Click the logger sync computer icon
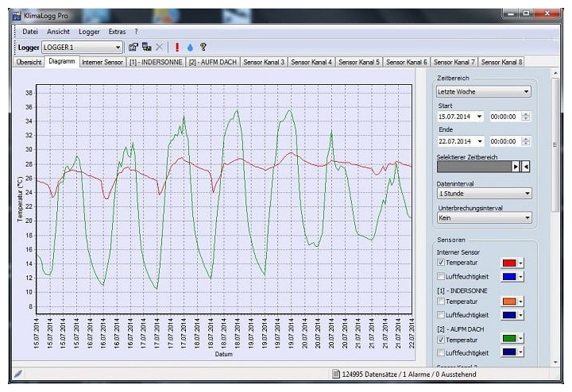Viewport: 572px width, 392px height. pos(146,48)
